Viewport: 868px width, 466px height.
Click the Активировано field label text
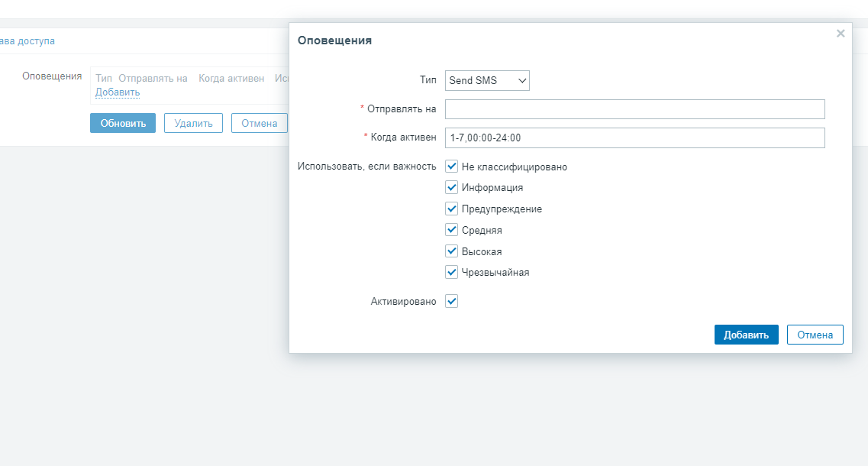click(x=403, y=302)
